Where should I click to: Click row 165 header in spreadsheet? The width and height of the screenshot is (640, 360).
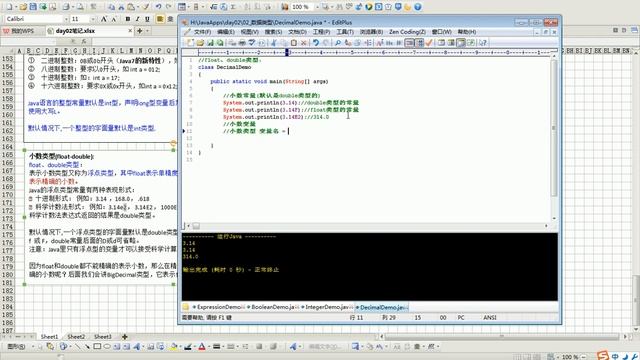click(x=7, y=155)
